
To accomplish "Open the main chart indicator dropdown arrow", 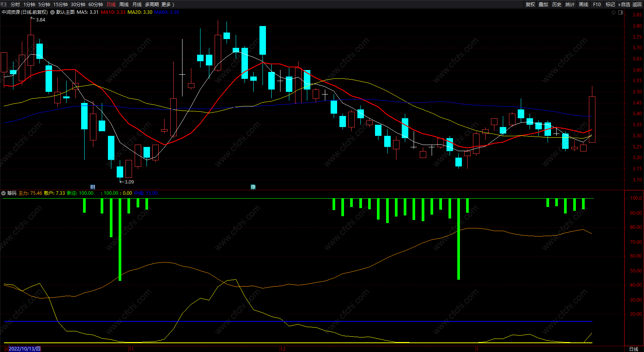I will tap(52, 12).
